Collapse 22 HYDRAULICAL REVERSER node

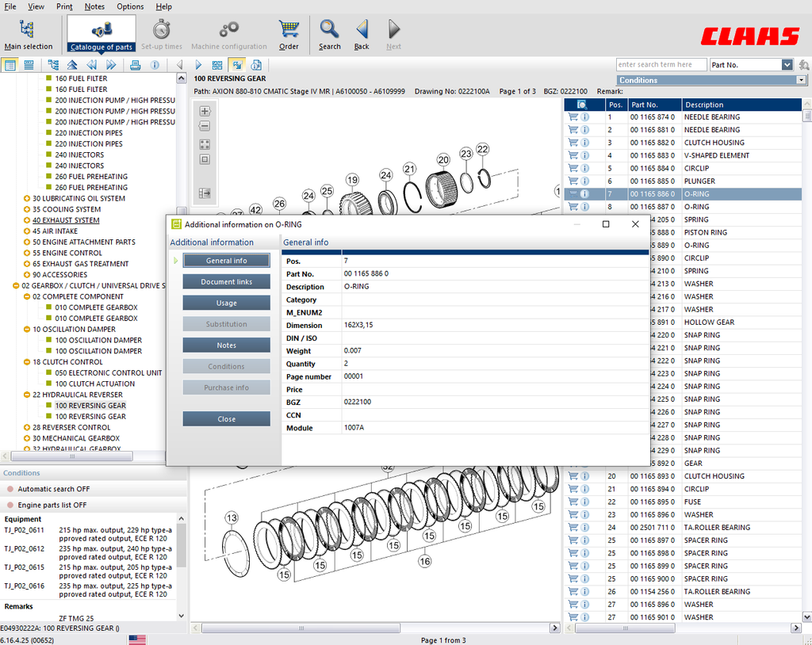tap(26, 395)
